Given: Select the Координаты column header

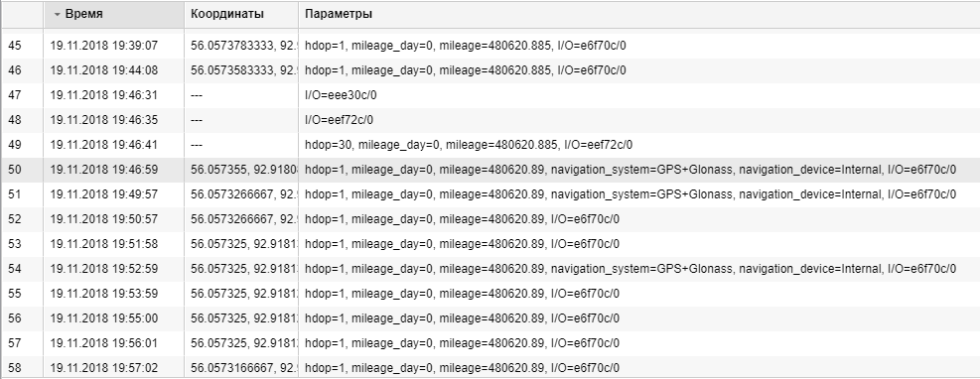Looking at the screenshot, I should [x=241, y=14].
